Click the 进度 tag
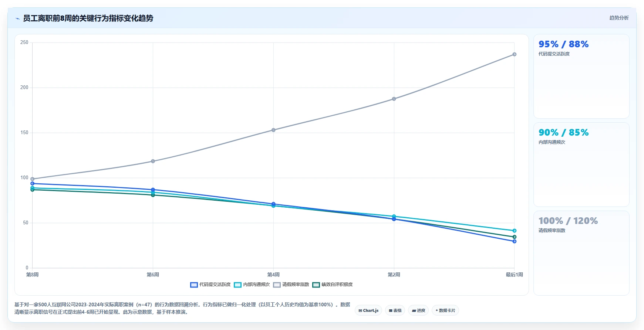This screenshot has width=644, height=330. [x=418, y=310]
